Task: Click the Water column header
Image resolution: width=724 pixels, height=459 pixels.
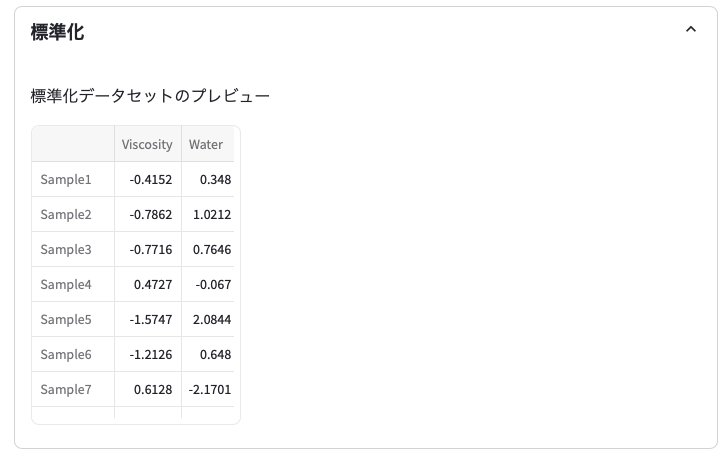Action: click(206, 144)
